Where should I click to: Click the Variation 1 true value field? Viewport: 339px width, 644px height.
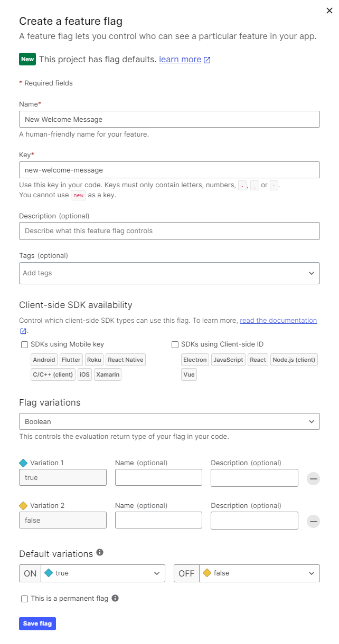tap(63, 477)
